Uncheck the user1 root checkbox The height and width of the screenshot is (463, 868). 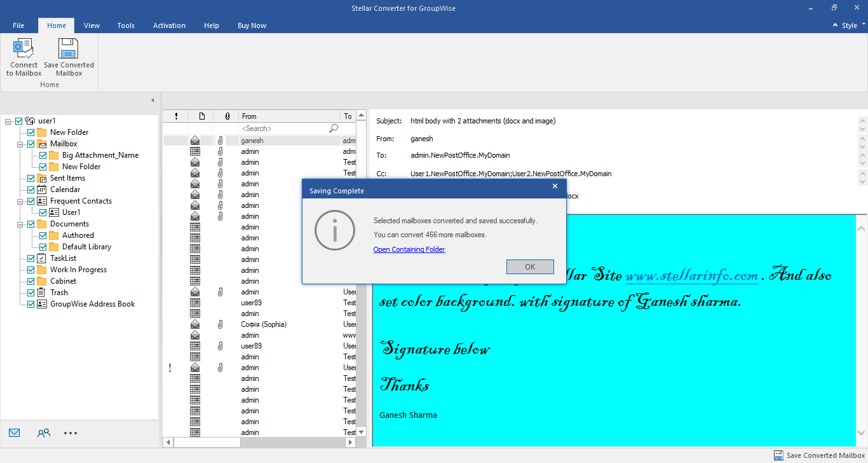click(18, 121)
